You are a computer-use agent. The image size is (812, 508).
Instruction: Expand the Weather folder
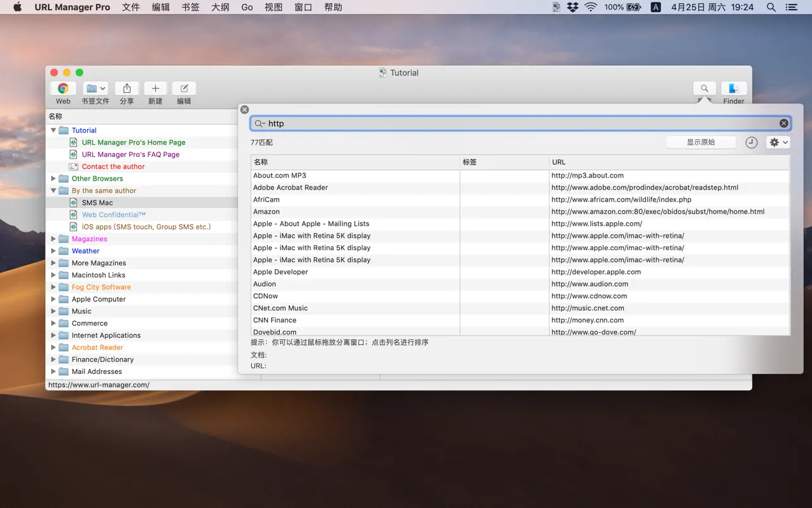click(54, 251)
